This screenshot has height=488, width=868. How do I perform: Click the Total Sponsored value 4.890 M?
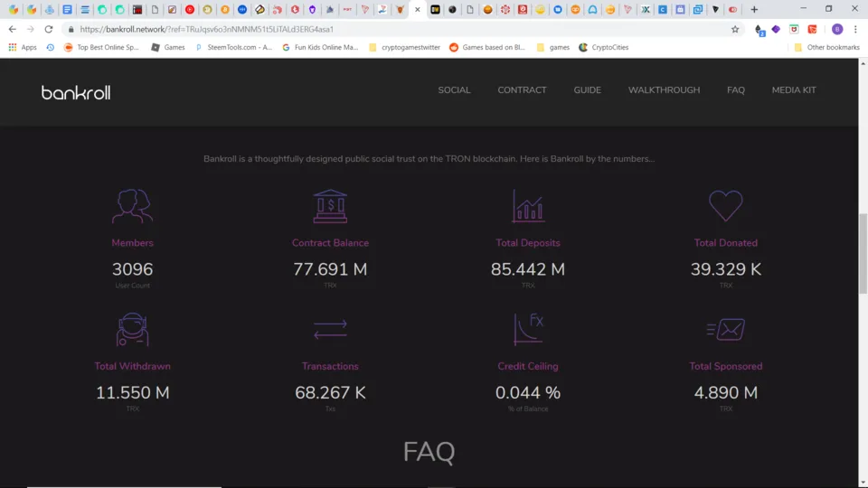[x=726, y=393]
